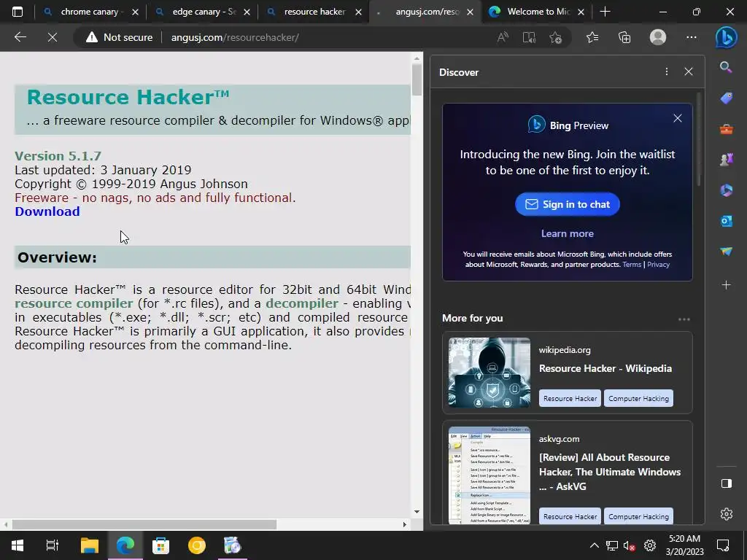The height and width of the screenshot is (560, 747).
Task: Open Resource Hacker - Wikipedia result
Action: pyautogui.click(x=605, y=368)
